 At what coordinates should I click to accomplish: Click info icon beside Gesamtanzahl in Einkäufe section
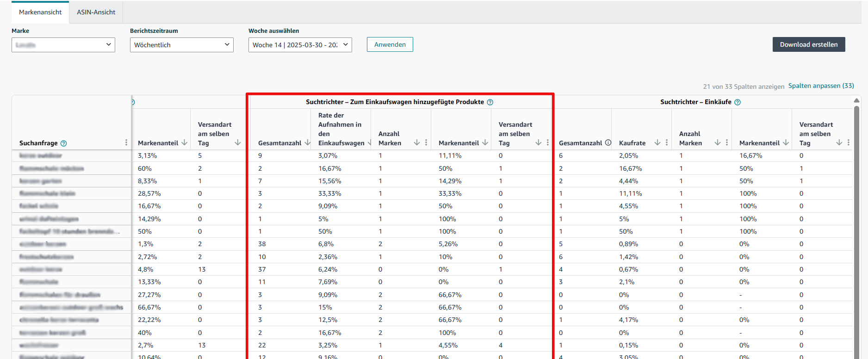[608, 142]
